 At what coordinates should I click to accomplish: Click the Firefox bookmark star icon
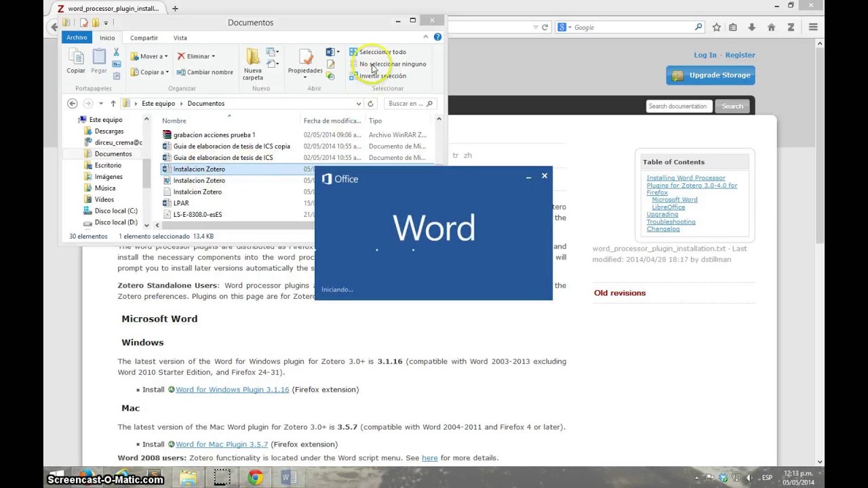click(716, 27)
